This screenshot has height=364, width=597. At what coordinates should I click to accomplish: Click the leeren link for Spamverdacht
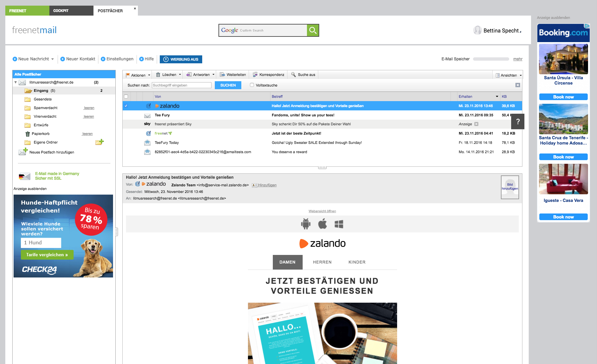tap(89, 108)
